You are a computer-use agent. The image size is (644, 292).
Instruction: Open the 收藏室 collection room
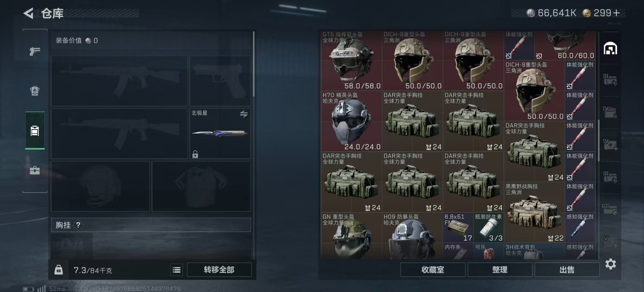click(x=433, y=270)
